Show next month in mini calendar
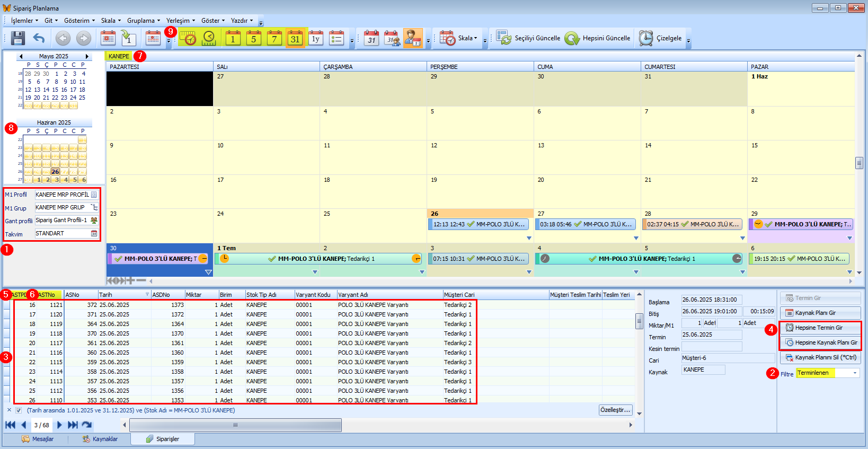This screenshot has width=868, height=449. [x=87, y=56]
